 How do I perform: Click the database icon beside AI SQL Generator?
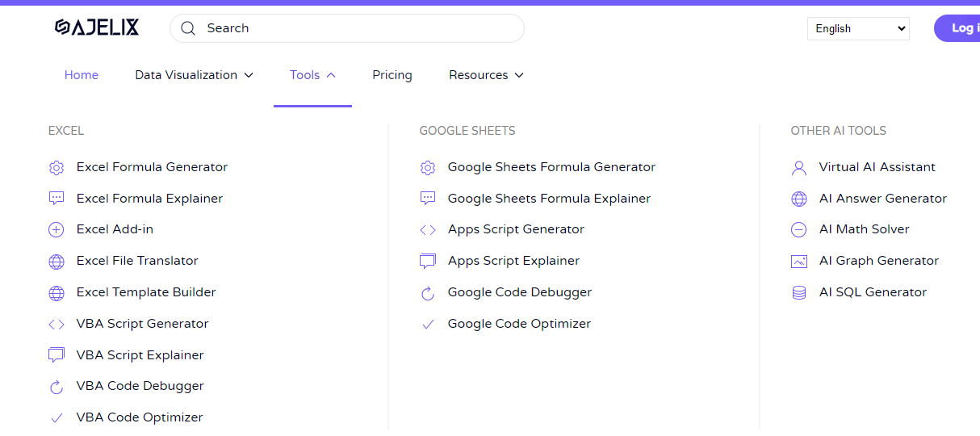799,293
